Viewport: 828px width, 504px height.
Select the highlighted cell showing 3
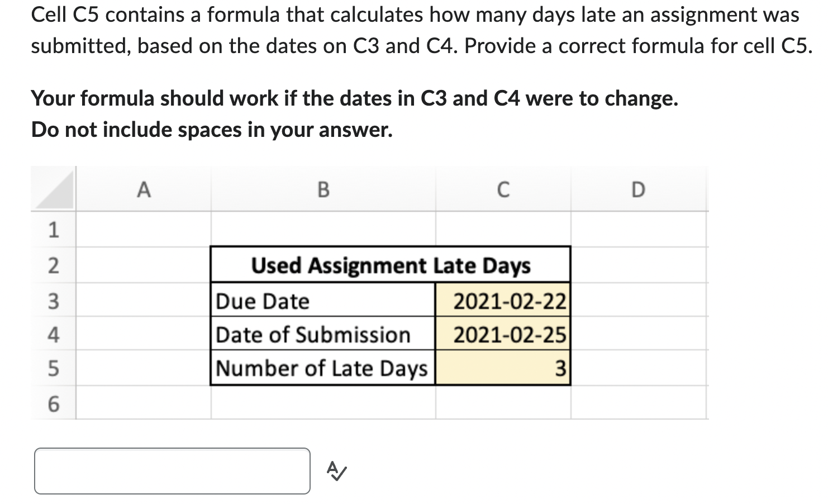[x=502, y=368]
